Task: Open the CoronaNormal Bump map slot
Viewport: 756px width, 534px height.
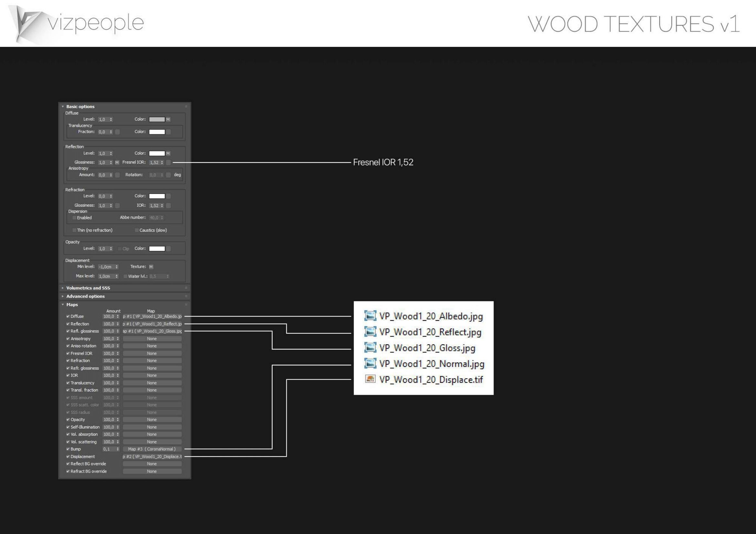Action: click(x=152, y=449)
